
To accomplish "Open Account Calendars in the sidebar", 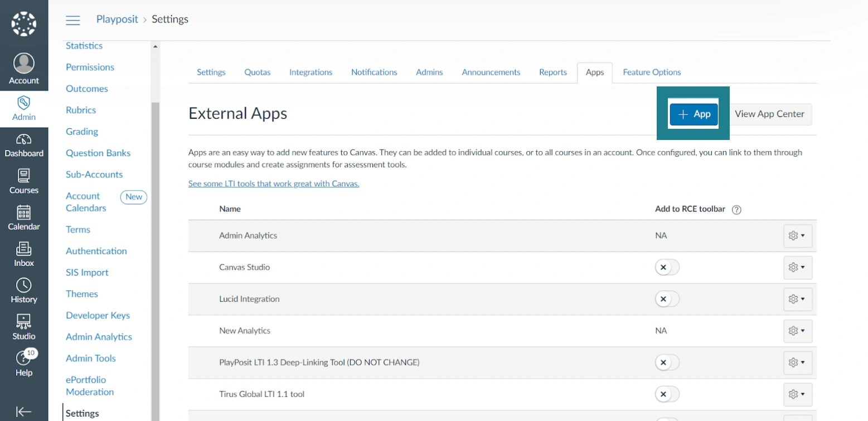I will [x=86, y=202].
